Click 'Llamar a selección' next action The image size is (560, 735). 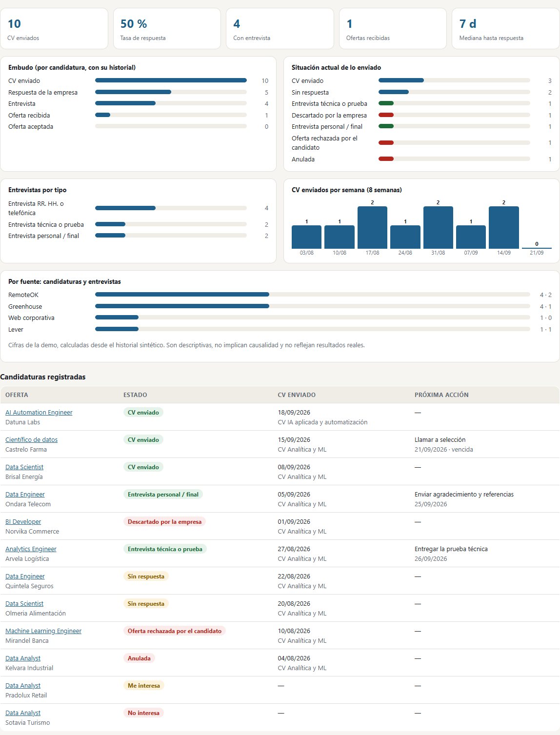coord(440,440)
